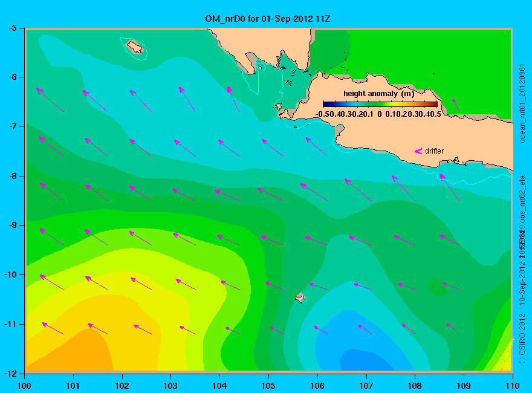Click the small island near 105.6E, 10.5S
Image resolution: width=532 pixels, height=393 pixels.
tap(300, 297)
